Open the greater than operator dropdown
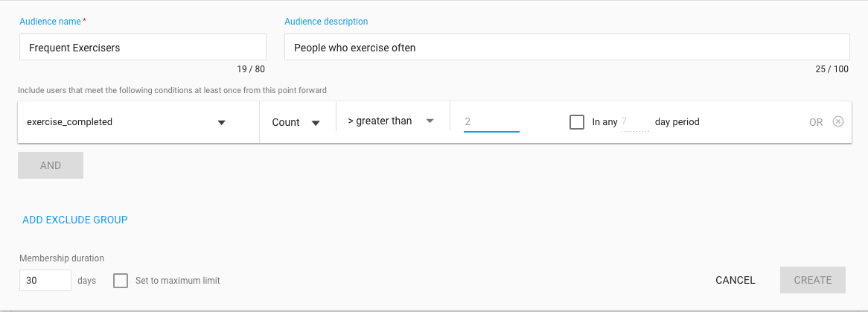 pyautogui.click(x=392, y=121)
